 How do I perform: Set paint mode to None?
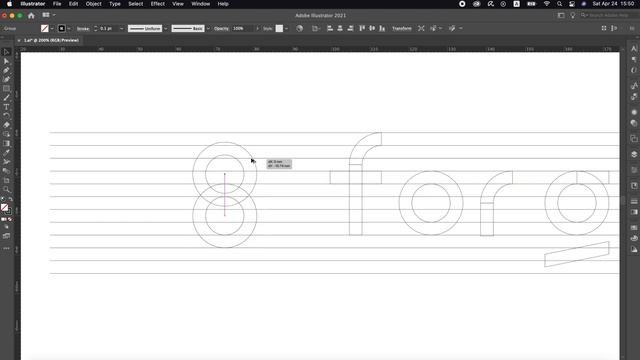[x=10, y=220]
